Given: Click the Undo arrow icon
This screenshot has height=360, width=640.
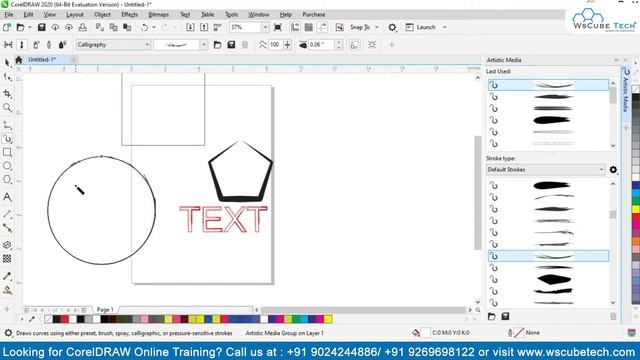Looking at the screenshot, I should point(144,27).
